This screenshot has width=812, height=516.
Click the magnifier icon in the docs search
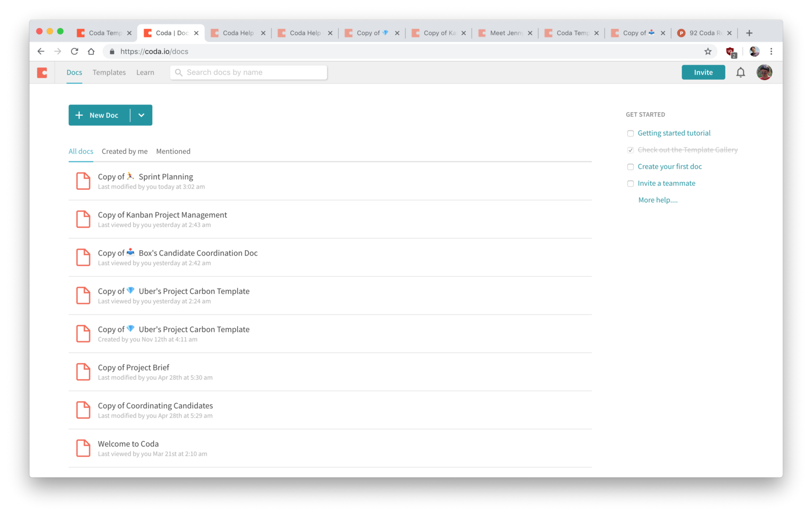pos(179,73)
